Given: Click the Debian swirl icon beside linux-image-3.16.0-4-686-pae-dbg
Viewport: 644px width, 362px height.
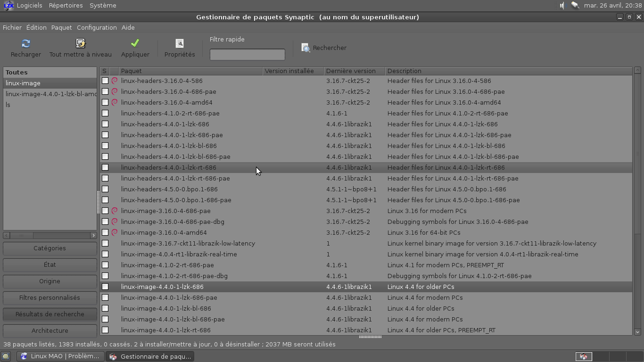Looking at the screenshot, I should (115, 222).
